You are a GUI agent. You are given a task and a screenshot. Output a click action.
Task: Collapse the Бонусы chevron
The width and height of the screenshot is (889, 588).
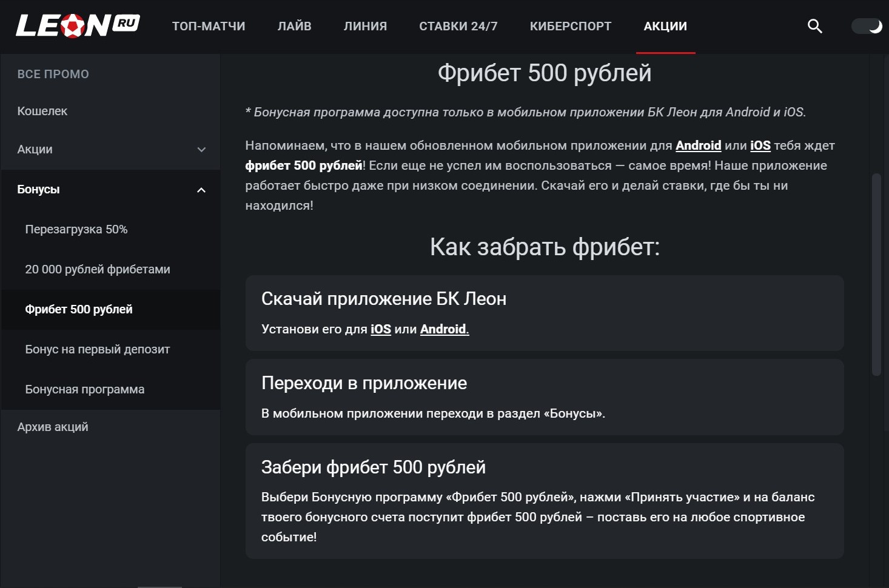click(201, 190)
